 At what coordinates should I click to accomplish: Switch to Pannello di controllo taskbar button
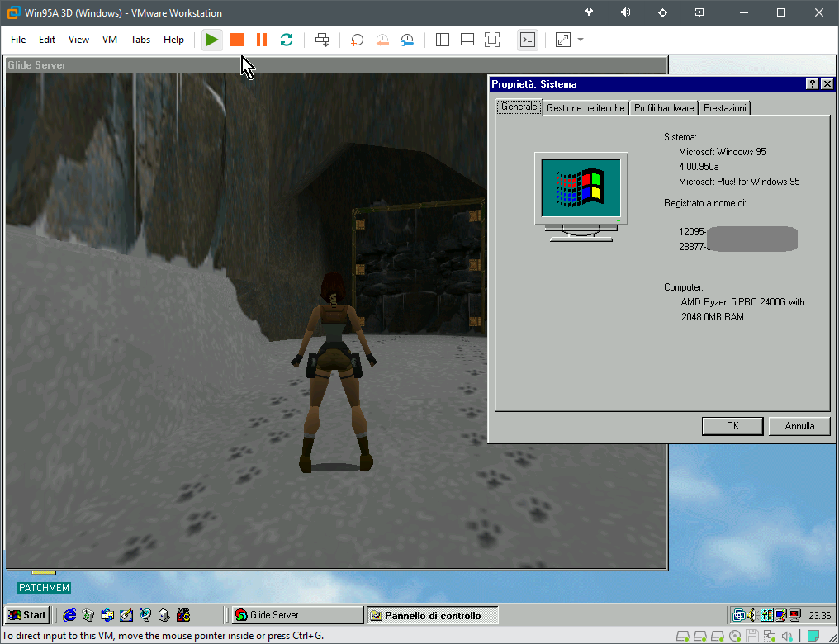click(x=433, y=615)
